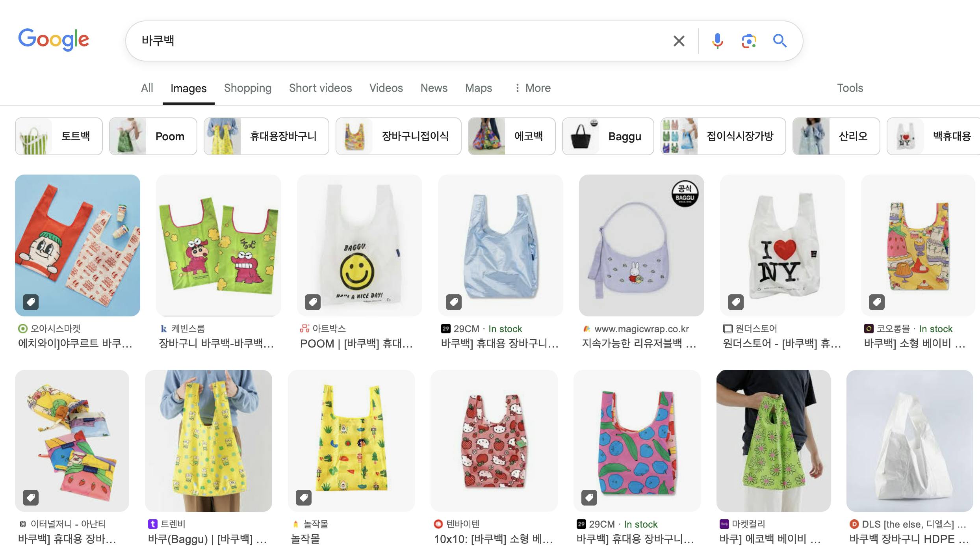Click inside the search input field
Image resolution: width=980 pixels, height=554 pixels.
point(394,41)
